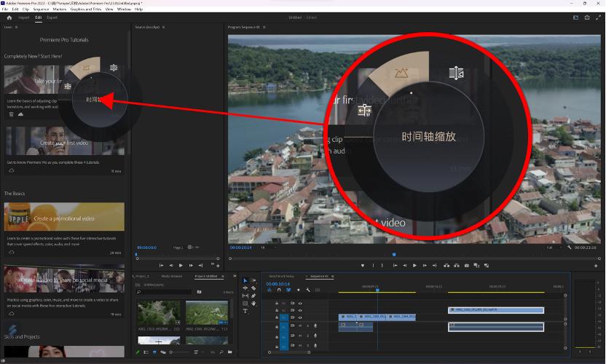Open the Graphics and Titles menu
This screenshot has width=606, height=364.
click(86, 9)
